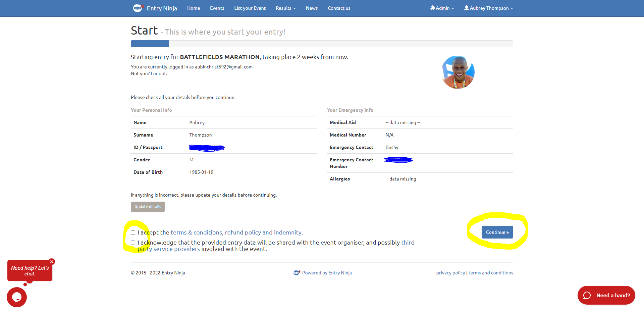Open the red chat bubble icon
Image resolution: width=644 pixels, height=313 pixels.
17,297
